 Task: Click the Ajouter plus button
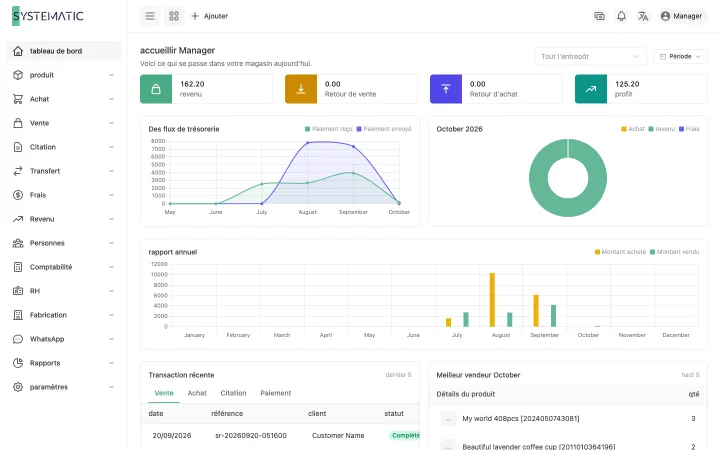[209, 16]
